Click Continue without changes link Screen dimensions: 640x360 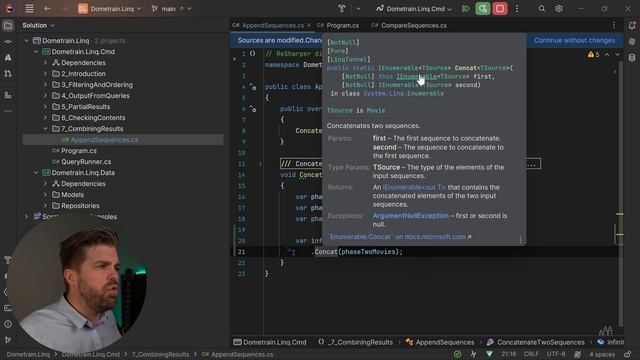(574, 40)
